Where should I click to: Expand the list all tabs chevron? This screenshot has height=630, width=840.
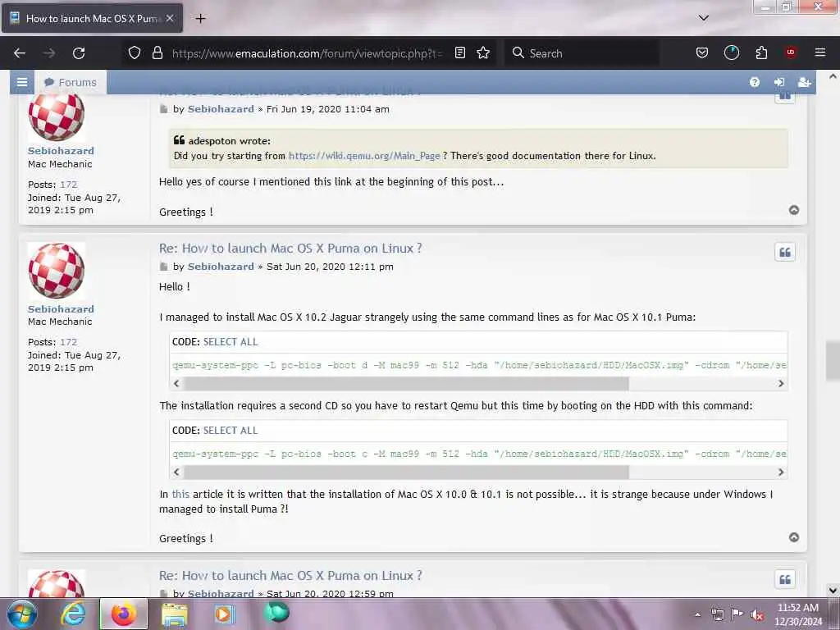coord(703,18)
